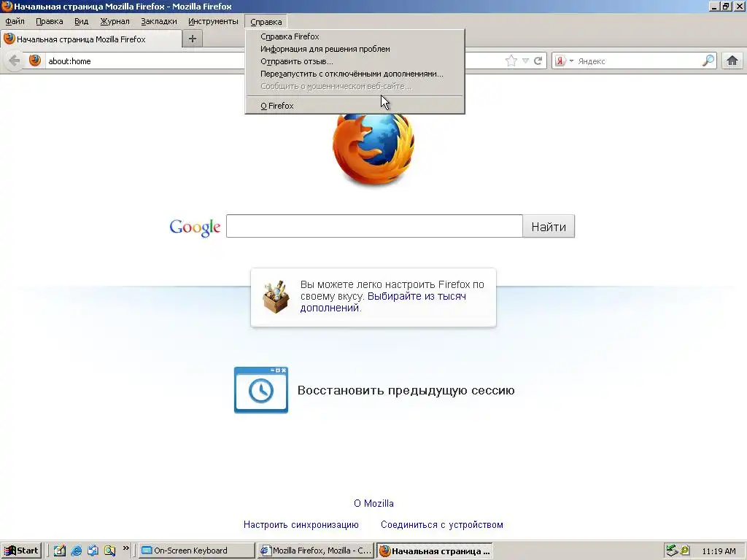The height and width of the screenshot is (560, 747).
Task: Open Настроить синхронизацию link
Action: 301,524
